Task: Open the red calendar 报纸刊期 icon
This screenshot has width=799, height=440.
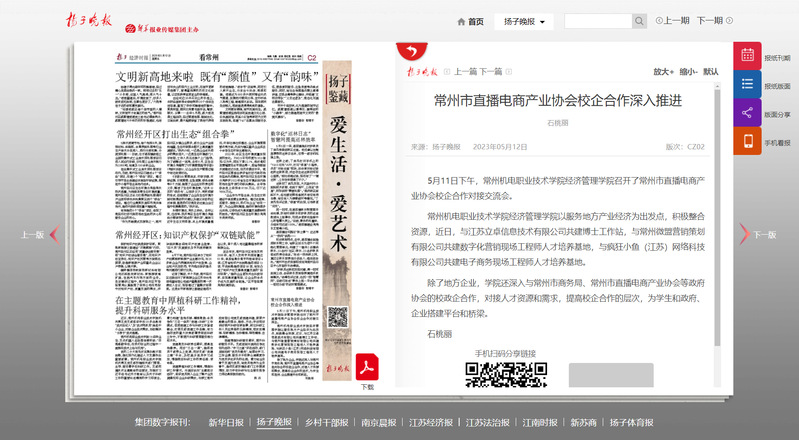Action: coord(747,56)
